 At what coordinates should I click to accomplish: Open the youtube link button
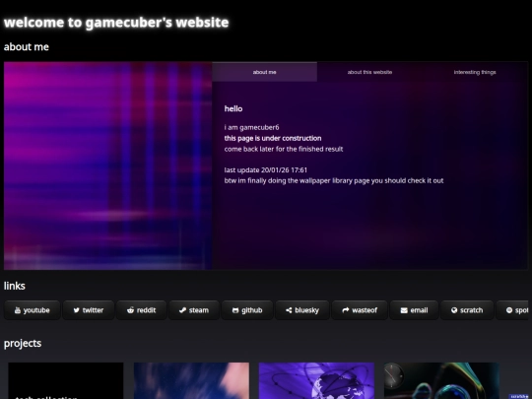point(32,310)
